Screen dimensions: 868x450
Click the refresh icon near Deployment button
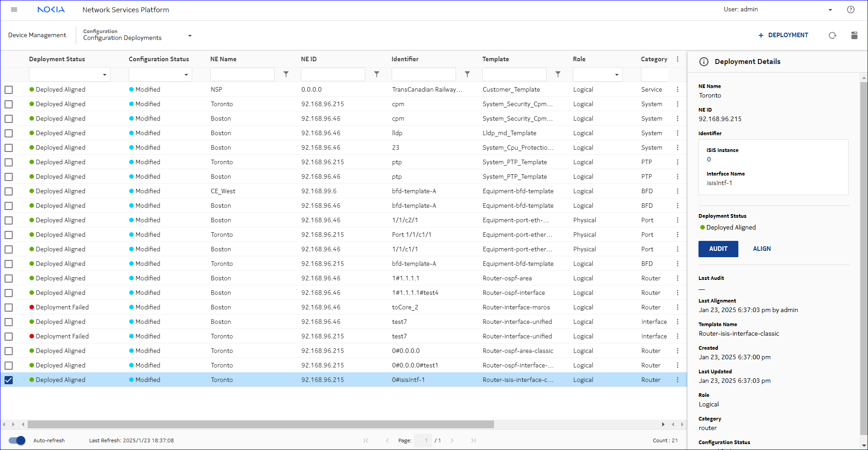click(832, 35)
